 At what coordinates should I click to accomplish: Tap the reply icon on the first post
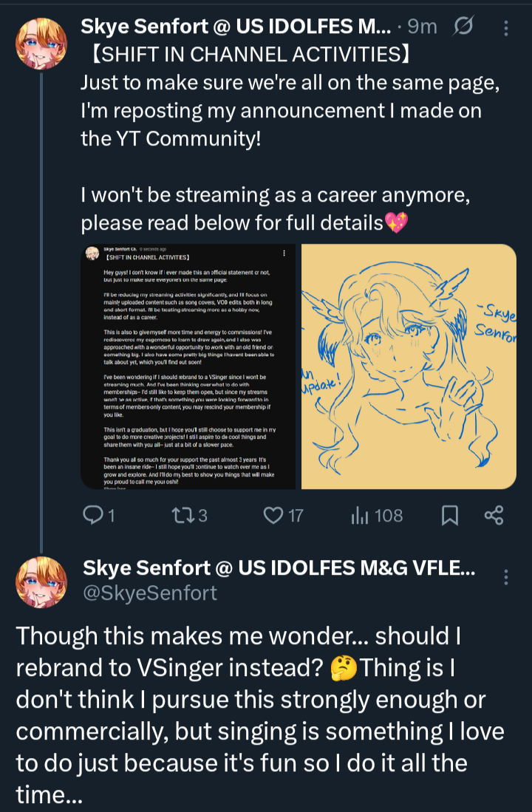pos(93,515)
